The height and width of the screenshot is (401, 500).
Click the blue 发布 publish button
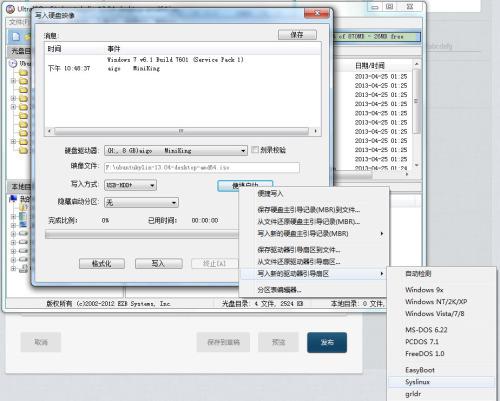[x=327, y=342]
